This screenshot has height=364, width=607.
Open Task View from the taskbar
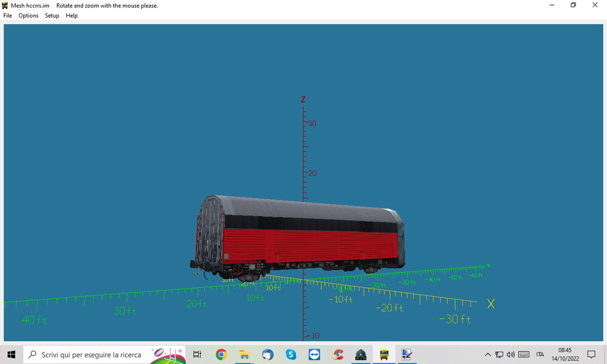tap(197, 354)
